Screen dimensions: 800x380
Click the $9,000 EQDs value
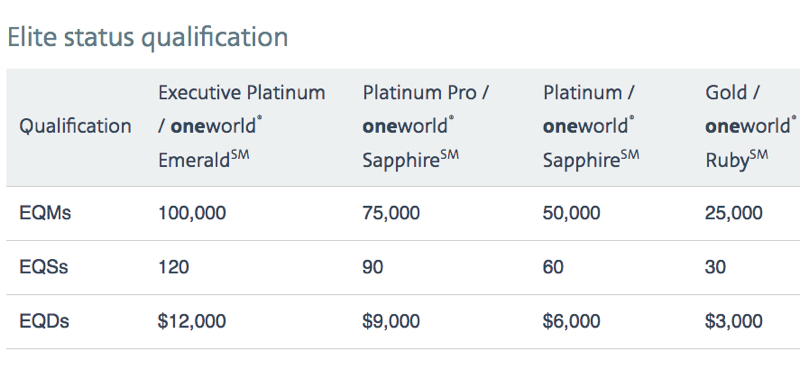pos(391,321)
